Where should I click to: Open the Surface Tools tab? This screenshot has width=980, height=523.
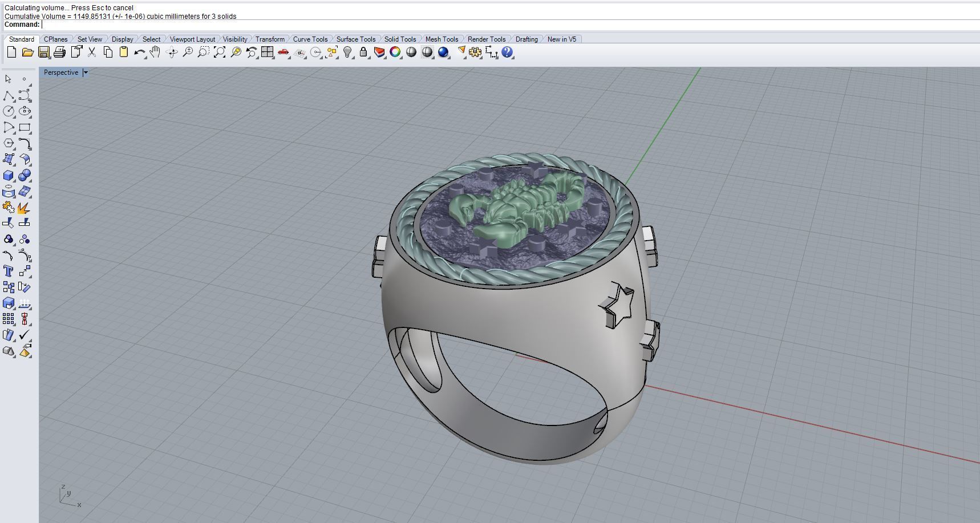click(x=356, y=39)
